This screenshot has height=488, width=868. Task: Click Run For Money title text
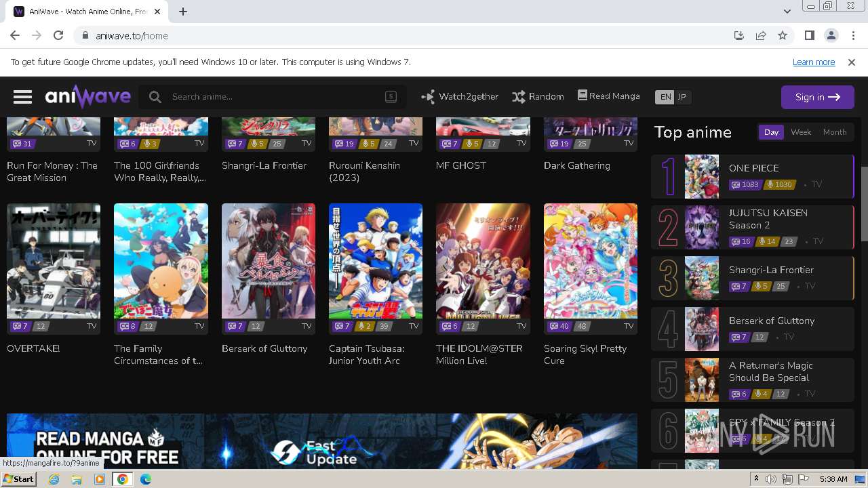[52, 171]
